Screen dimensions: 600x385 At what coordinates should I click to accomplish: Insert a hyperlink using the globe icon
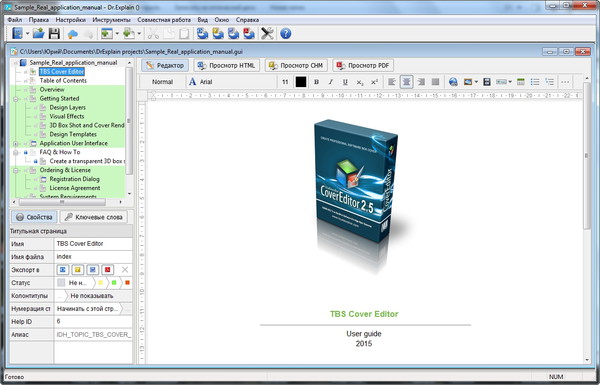(x=453, y=82)
